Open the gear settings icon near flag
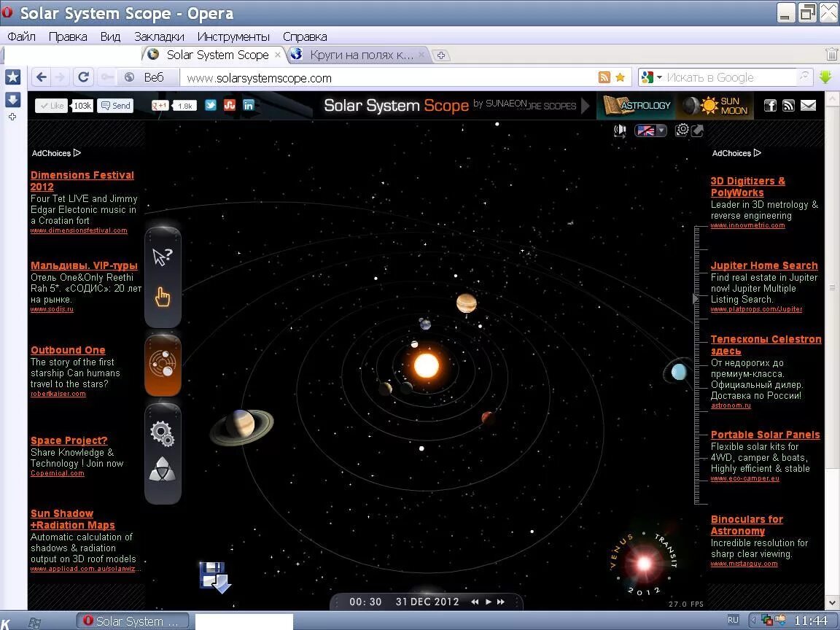The height and width of the screenshot is (630, 840). pyautogui.click(x=682, y=131)
